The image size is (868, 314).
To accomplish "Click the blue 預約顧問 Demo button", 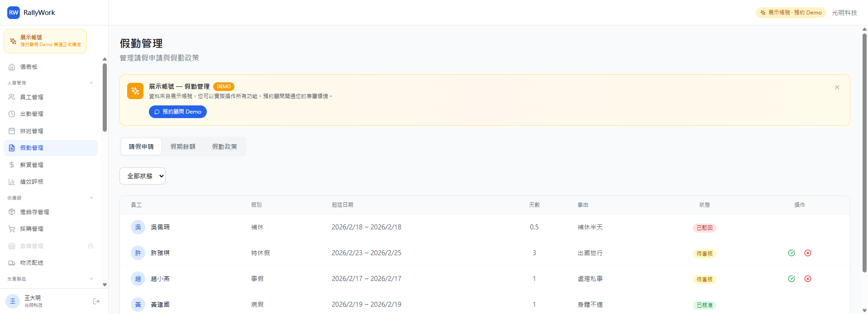I will pos(178,112).
